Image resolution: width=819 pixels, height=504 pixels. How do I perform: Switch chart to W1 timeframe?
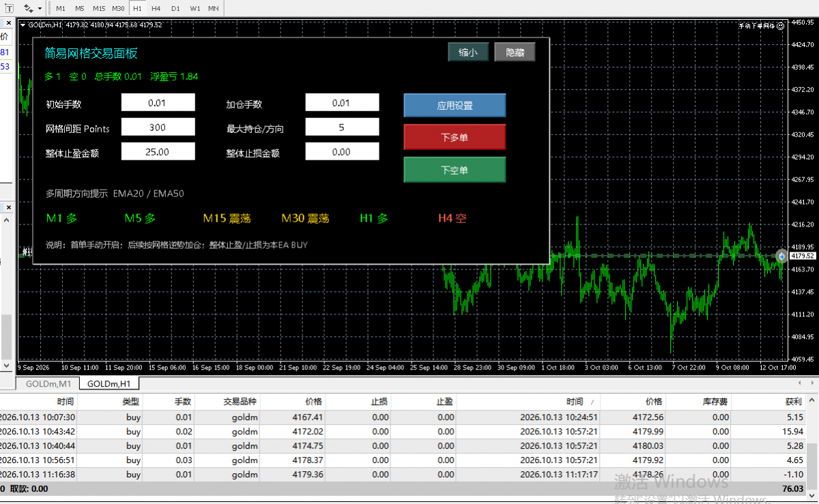pyautogui.click(x=195, y=8)
